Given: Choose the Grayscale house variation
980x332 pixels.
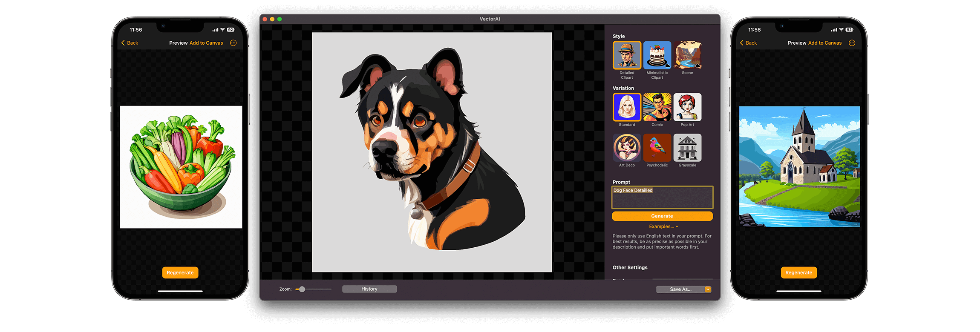Looking at the screenshot, I should tap(687, 148).
